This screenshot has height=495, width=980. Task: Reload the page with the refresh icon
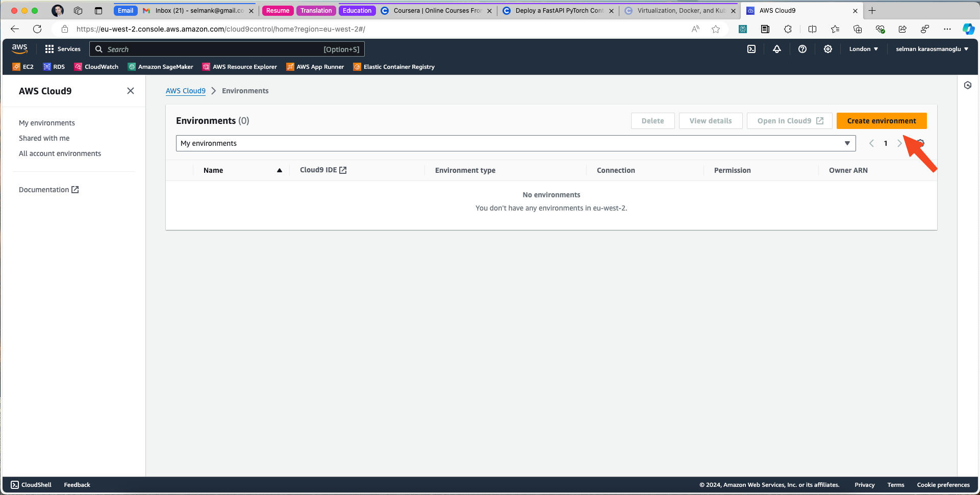pyautogui.click(x=37, y=29)
